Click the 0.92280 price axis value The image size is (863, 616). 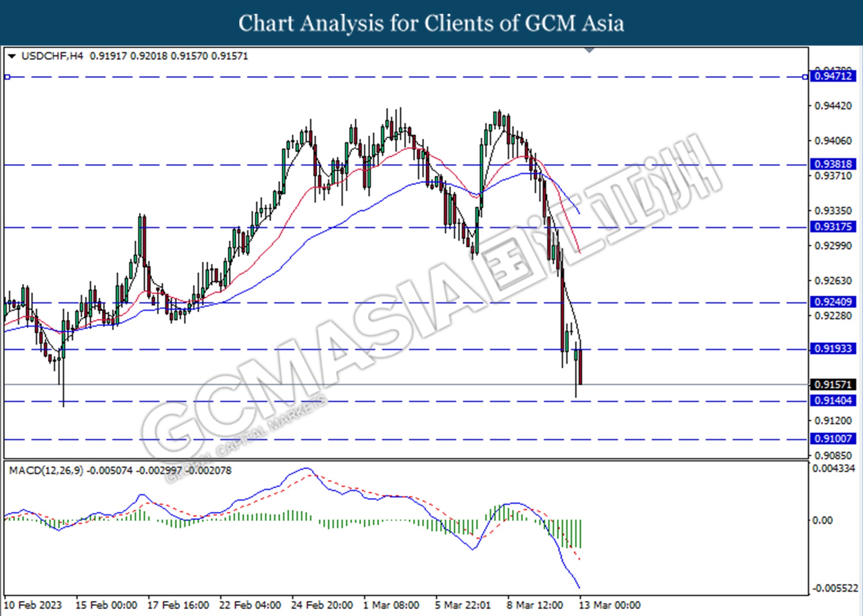click(833, 316)
